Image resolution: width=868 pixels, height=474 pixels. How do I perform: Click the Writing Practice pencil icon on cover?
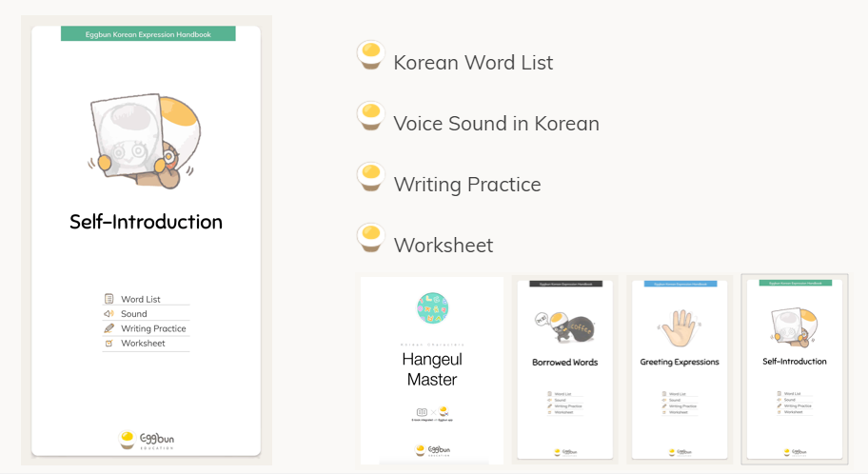click(109, 328)
